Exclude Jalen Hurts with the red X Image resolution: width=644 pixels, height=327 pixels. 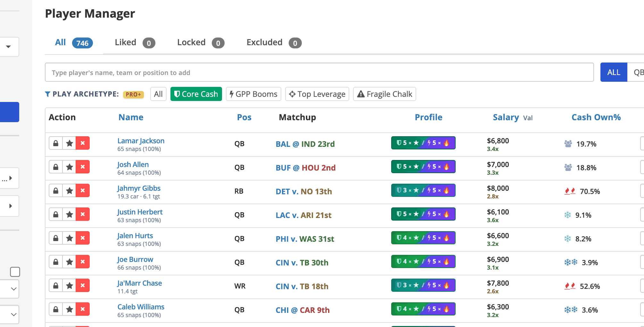point(83,238)
